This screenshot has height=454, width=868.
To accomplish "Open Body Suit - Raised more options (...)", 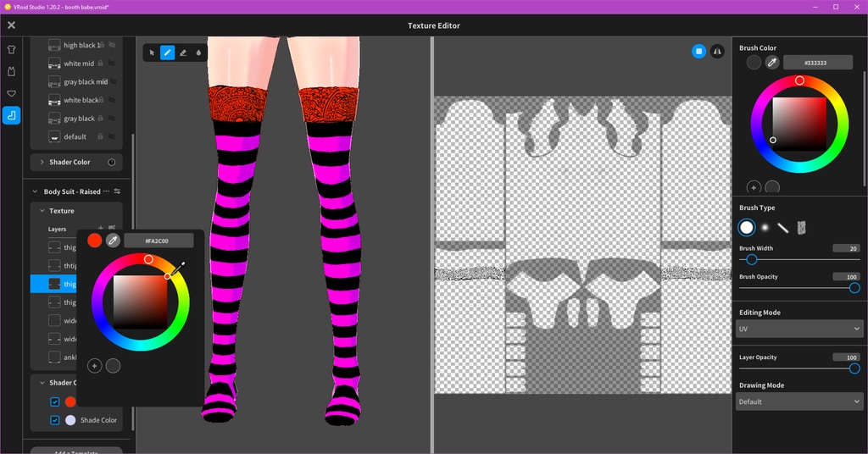I will (x=106, y=191).
